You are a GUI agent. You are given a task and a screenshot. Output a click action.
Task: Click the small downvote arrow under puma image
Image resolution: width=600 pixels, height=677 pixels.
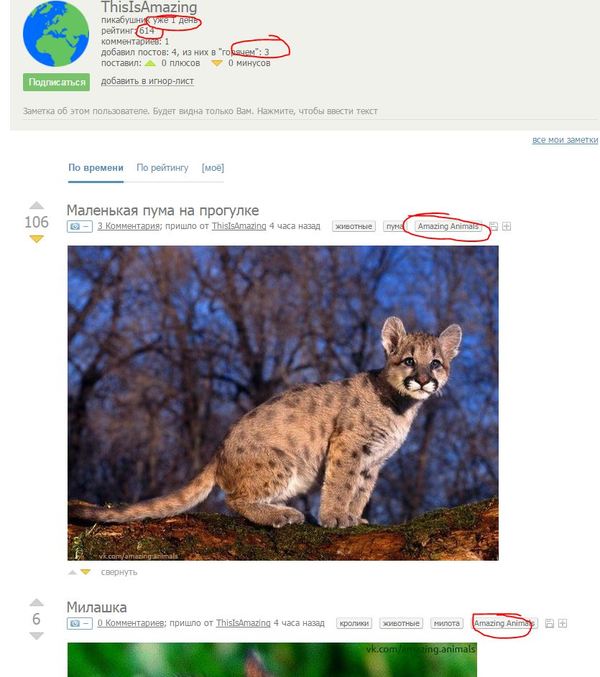pos(85,572)
